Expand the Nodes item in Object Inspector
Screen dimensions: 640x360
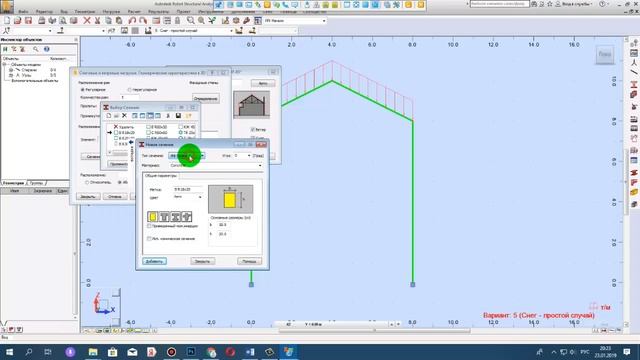[11, 75]
